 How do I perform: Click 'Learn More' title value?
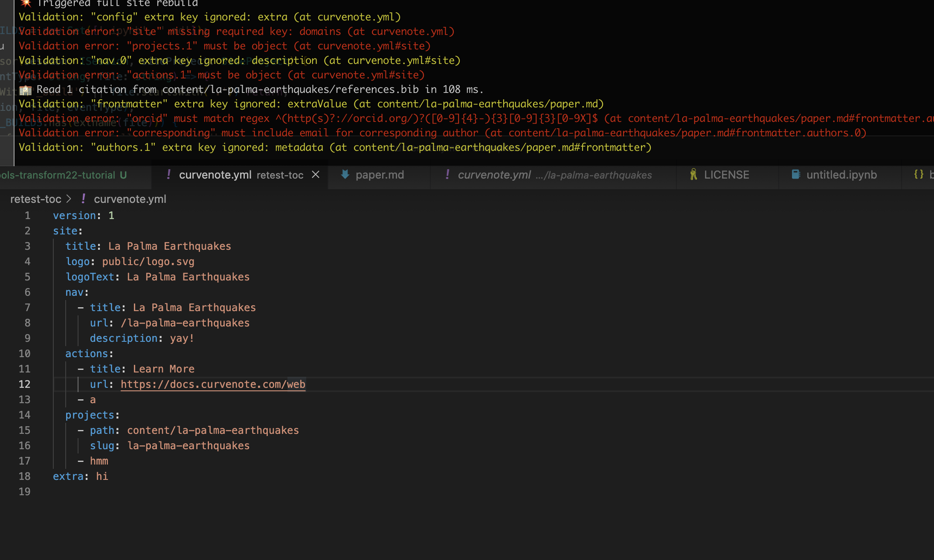click(164, 369)
